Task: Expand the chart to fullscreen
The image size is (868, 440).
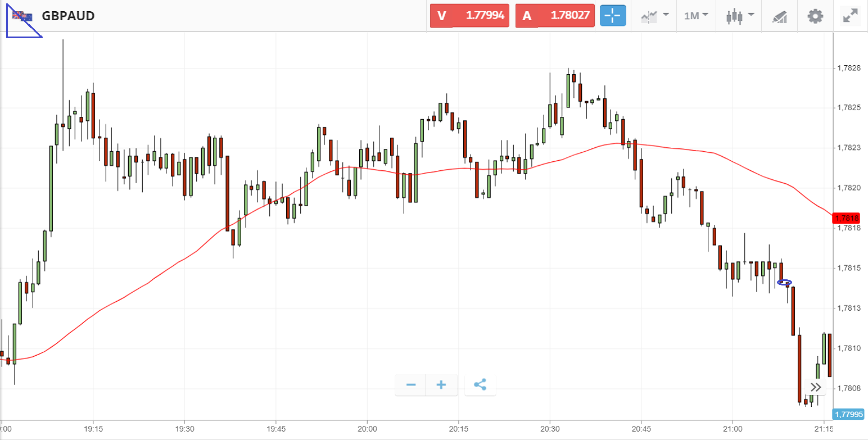Action: click(x=849, y=16)
